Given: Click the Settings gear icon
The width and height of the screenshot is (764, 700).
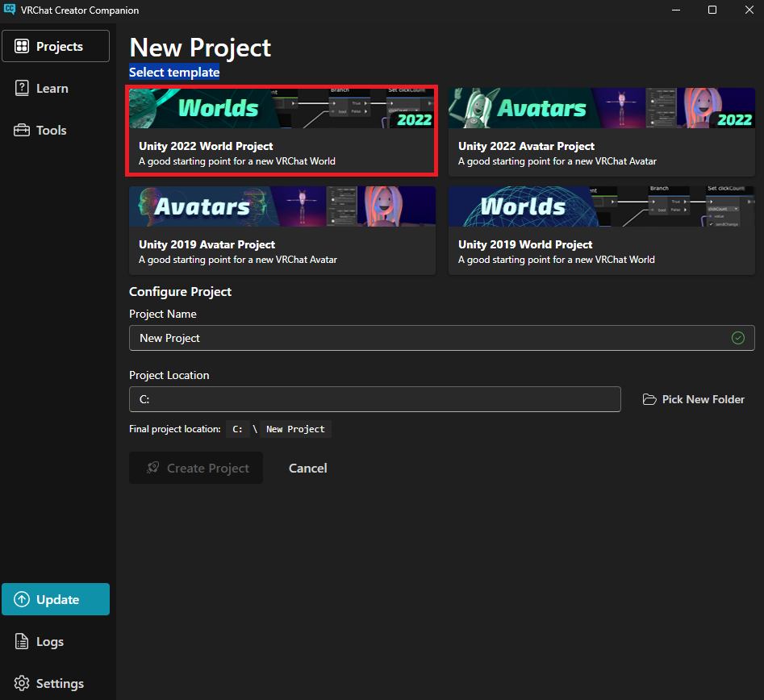Looking at the screenshot, I should pyautogui.click(x=23, y=684).
